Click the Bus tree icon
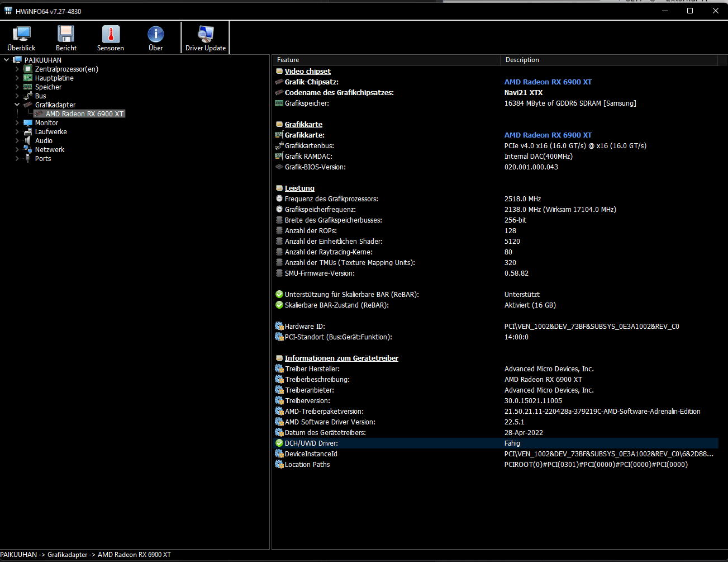The width and height of the screenshot is (728, 562). pos(28,96)
